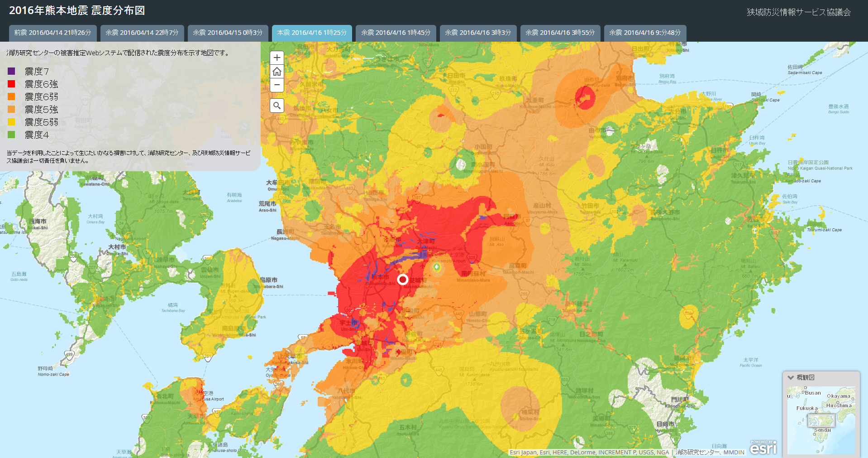Click the purple 震度7 legend swatch
868x458 pixels.
coord(11,71)
